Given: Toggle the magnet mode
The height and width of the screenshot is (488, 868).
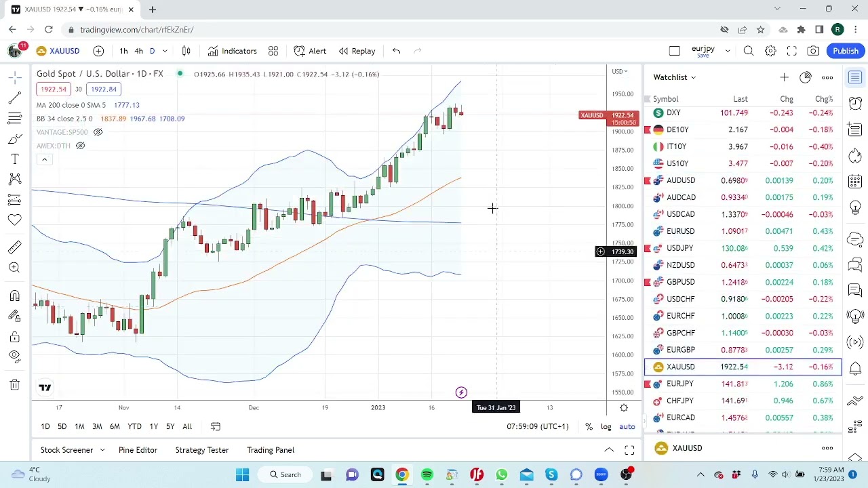Looking at the screenshot, I should click(x=14, y=296).
